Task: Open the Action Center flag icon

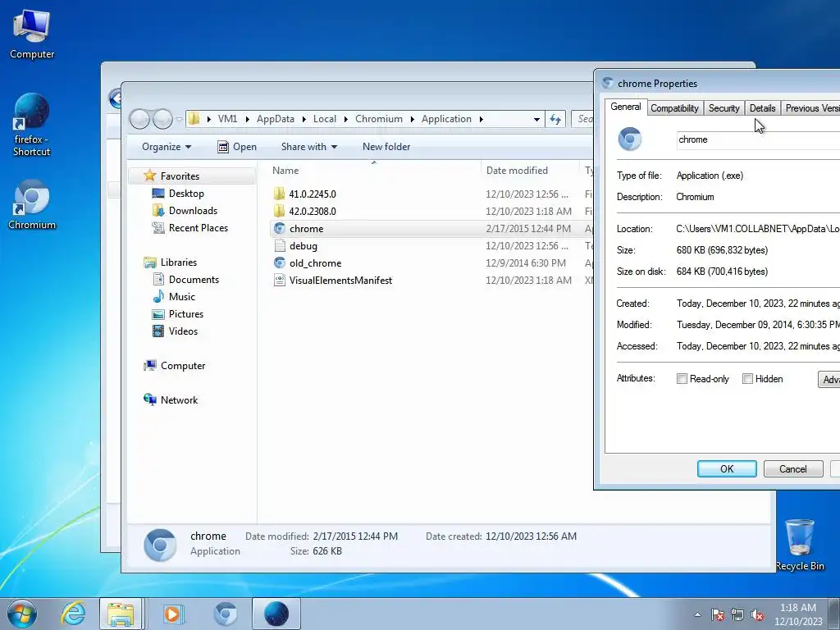Action: (x=718, y=614)
